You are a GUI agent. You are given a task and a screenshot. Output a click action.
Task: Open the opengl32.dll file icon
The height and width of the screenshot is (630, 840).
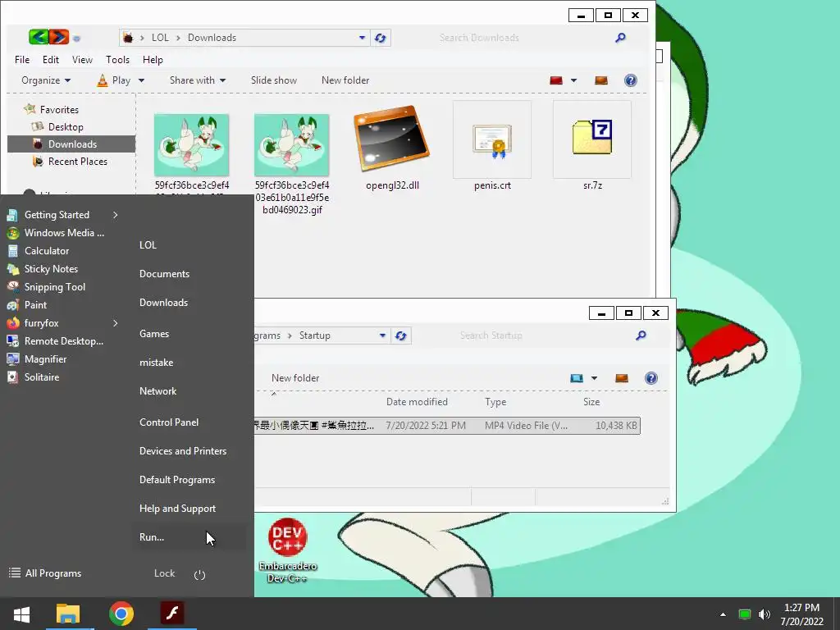click(x=391, y=138)
